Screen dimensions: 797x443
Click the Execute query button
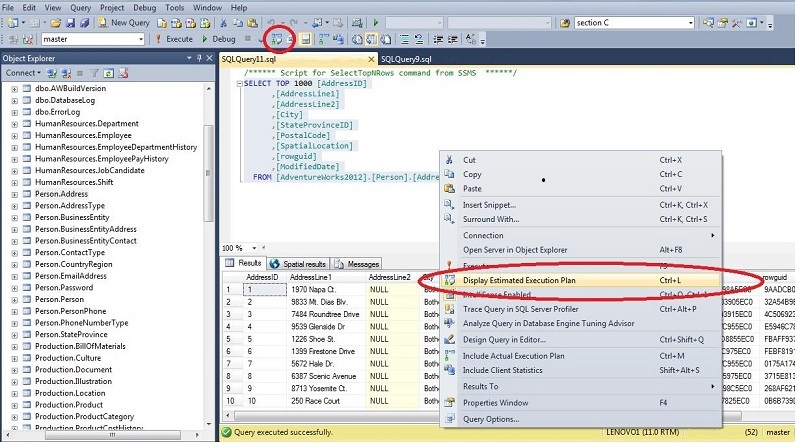174,39
